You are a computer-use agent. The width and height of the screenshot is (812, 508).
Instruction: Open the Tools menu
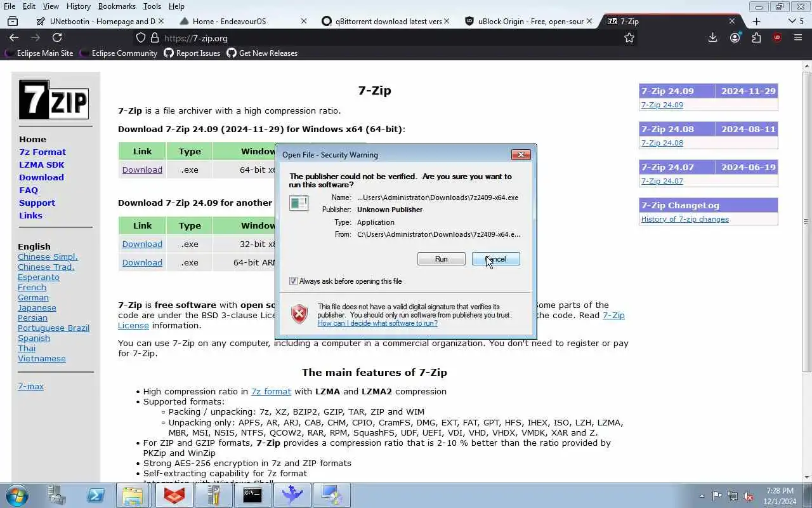[x=152, y=6]
